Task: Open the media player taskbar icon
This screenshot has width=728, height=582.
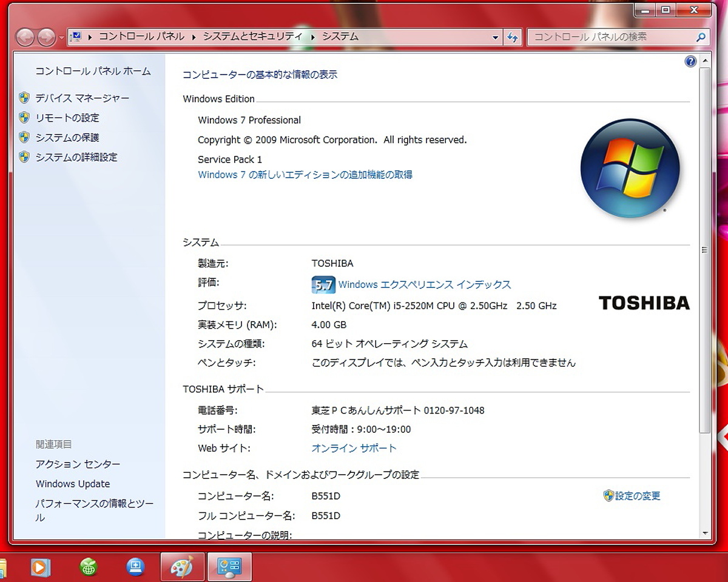Action: [41, 567]
